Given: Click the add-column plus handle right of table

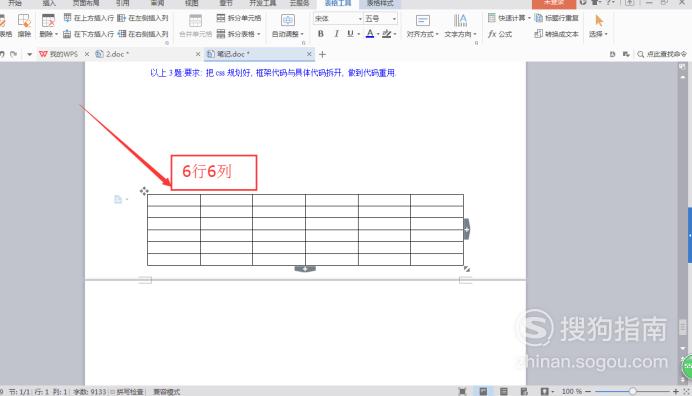Looking at the screenshot, I should [466, 229].
